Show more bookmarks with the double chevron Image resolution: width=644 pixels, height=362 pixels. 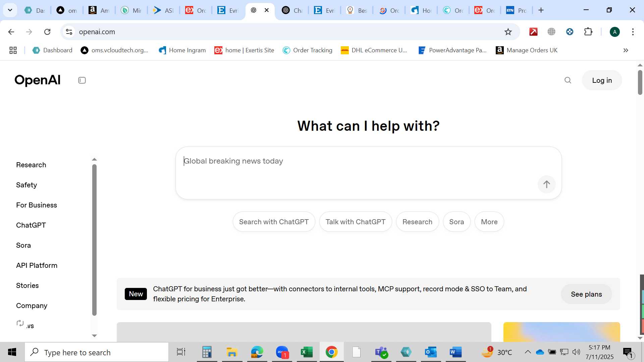626,50
